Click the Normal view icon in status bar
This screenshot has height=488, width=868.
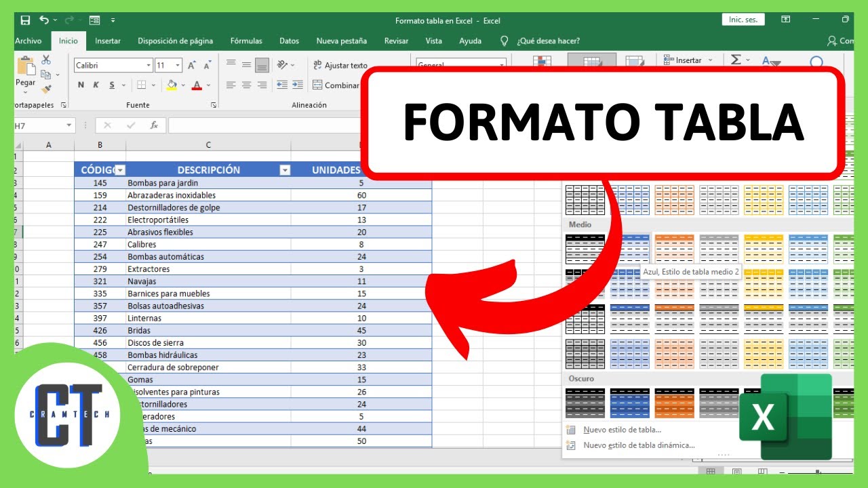[711, 471]
